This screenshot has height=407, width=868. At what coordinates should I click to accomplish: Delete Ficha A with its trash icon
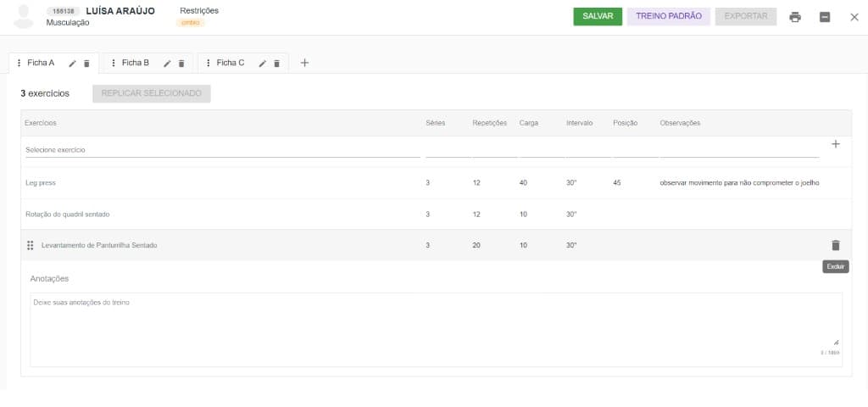86,64
